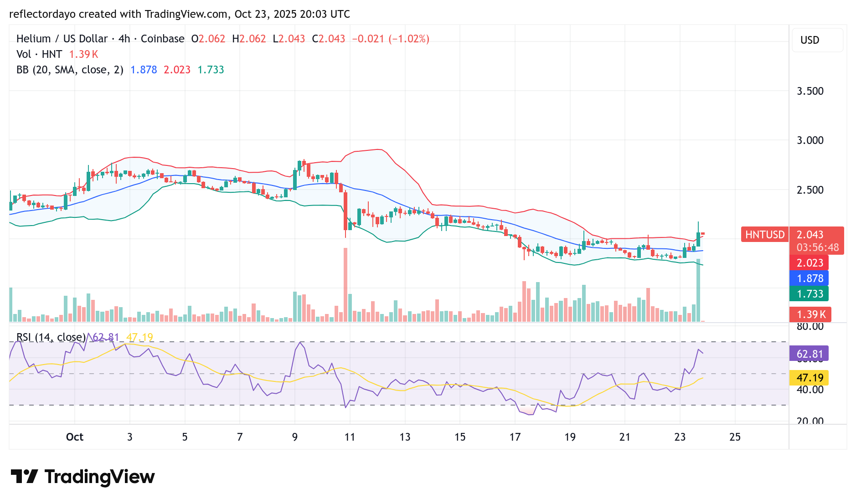Click the RSI (14, close) indicator label
This screenshot has width=856, height=504.
51,337
